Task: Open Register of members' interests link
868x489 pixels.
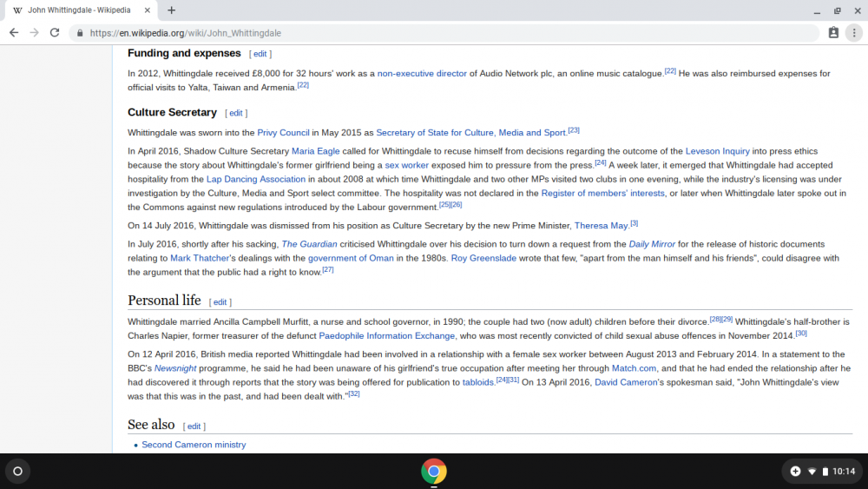Action: click(603, 194)
